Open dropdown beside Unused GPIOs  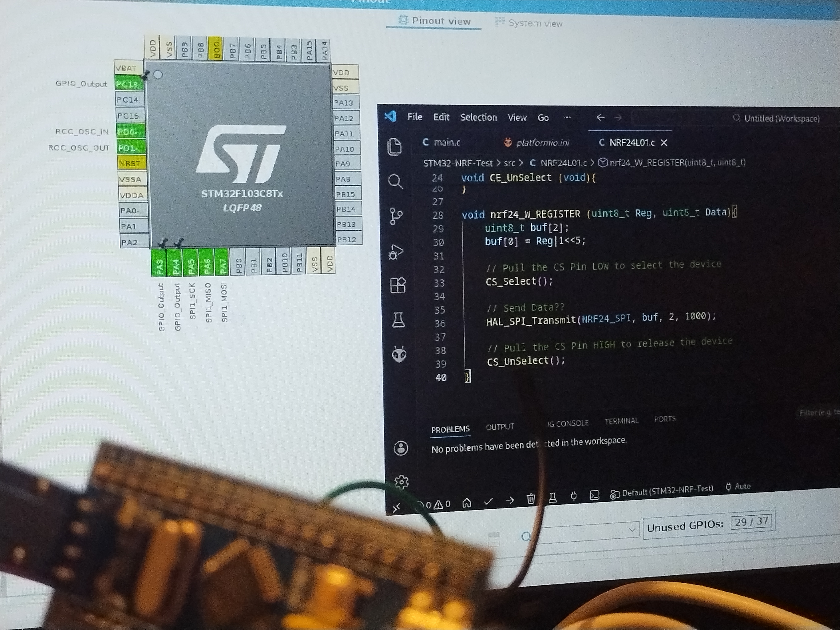(631, 529)
